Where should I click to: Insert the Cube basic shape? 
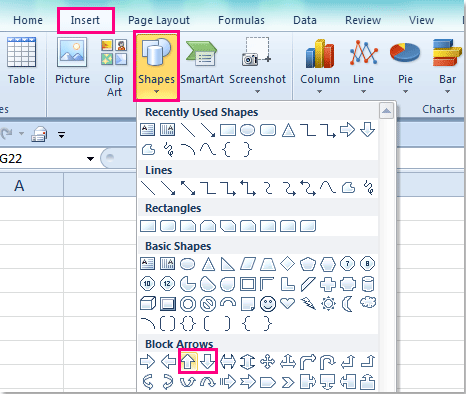tap(148, 304)
